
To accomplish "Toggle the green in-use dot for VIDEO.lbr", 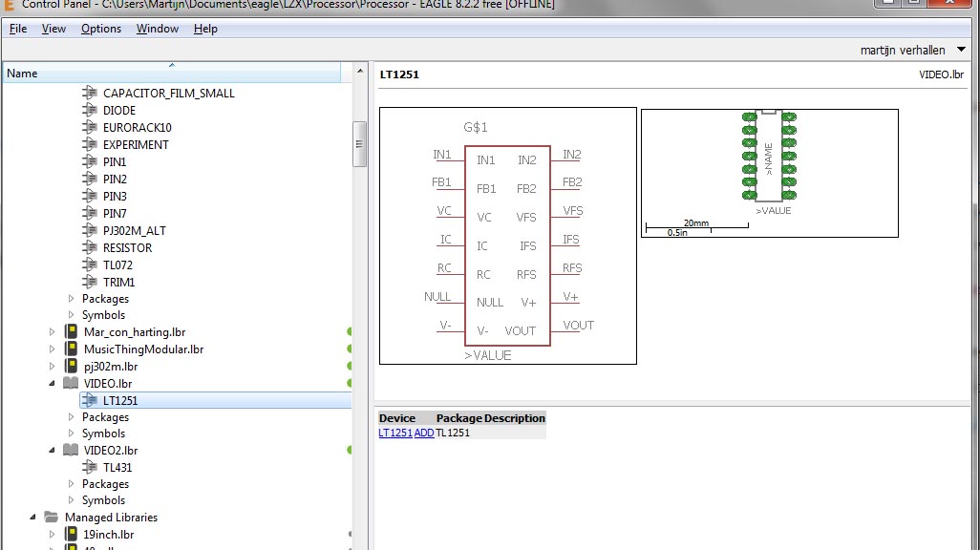I will coord(350,383).
